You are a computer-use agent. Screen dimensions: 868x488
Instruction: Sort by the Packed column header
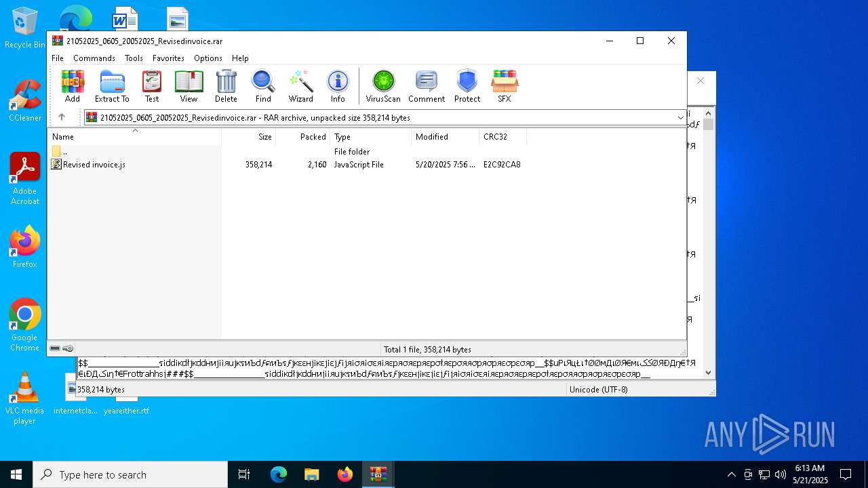point(303,137)
